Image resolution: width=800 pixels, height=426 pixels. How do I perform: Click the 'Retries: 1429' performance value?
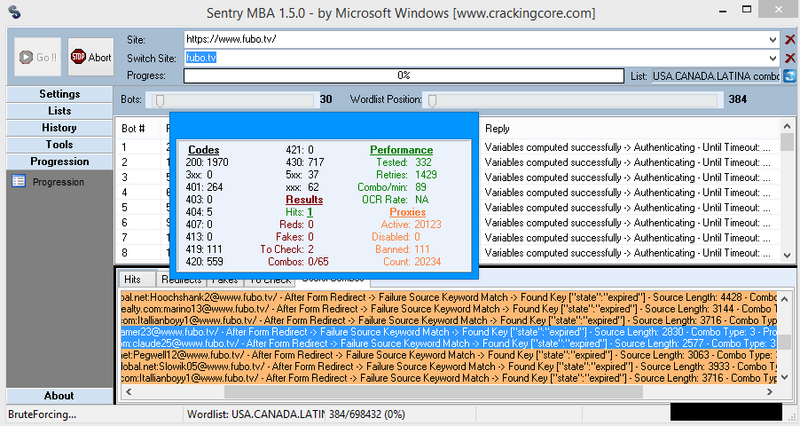(407, 174)
